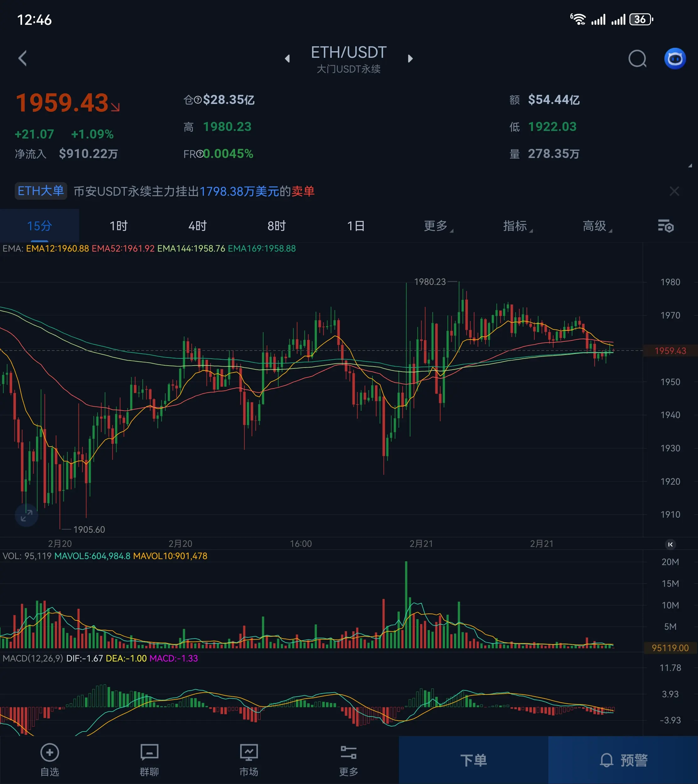
Task: Switch to previous trading pair arrow
Action: (287, 59)
